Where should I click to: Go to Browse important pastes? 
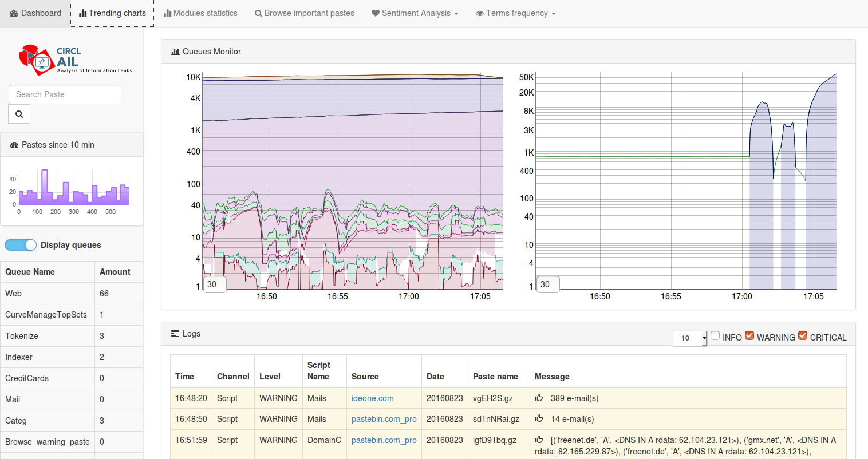click(x=305, y=13)
